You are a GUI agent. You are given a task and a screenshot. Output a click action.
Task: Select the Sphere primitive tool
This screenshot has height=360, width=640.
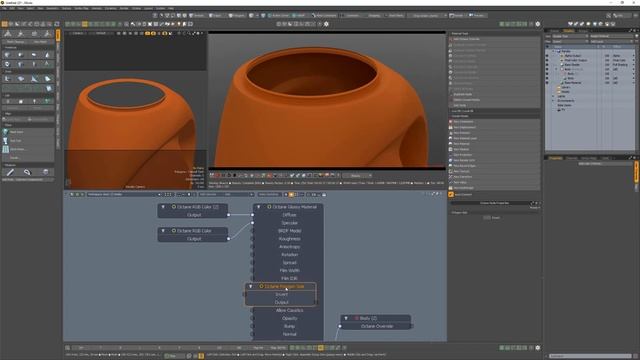point(21,55)
